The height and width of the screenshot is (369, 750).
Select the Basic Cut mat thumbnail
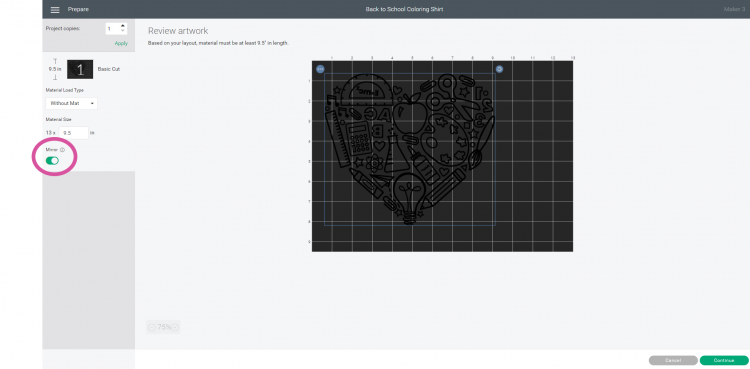click(x=80, y=69)
